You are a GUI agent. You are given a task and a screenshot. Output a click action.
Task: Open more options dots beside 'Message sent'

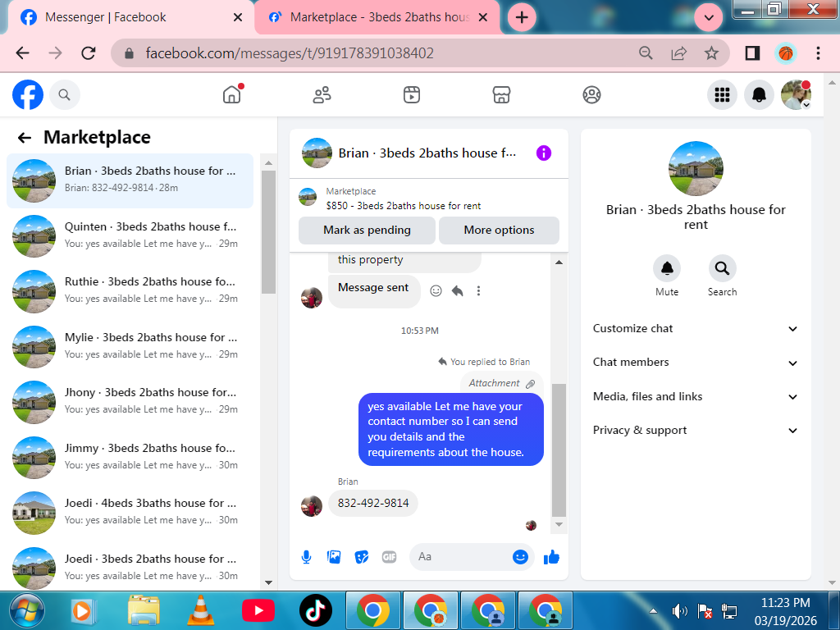478,291
